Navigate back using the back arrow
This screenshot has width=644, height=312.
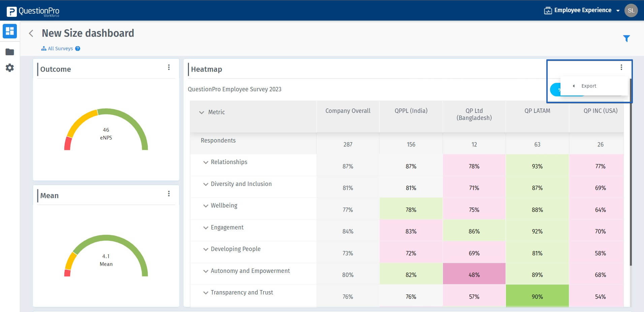tap(31, 33)
